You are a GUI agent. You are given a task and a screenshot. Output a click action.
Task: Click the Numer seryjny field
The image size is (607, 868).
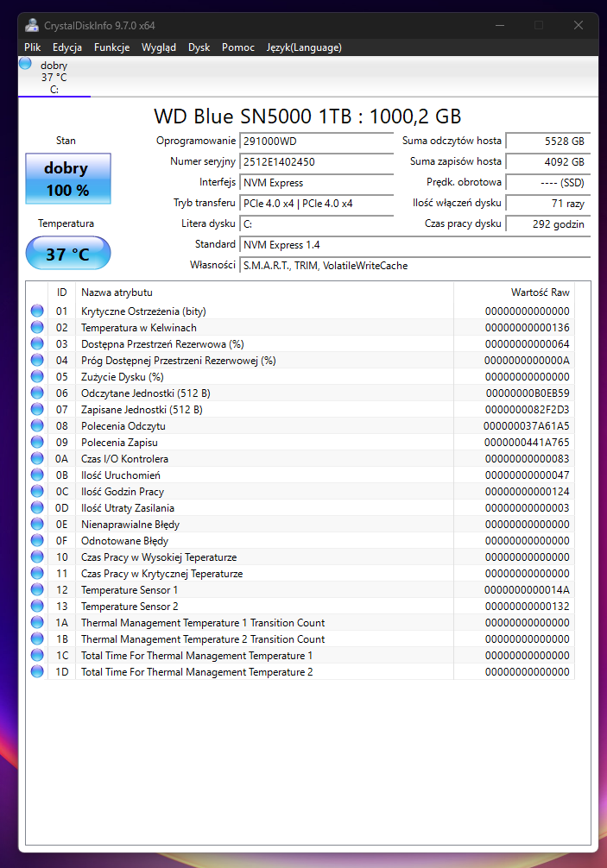(316, 162)
